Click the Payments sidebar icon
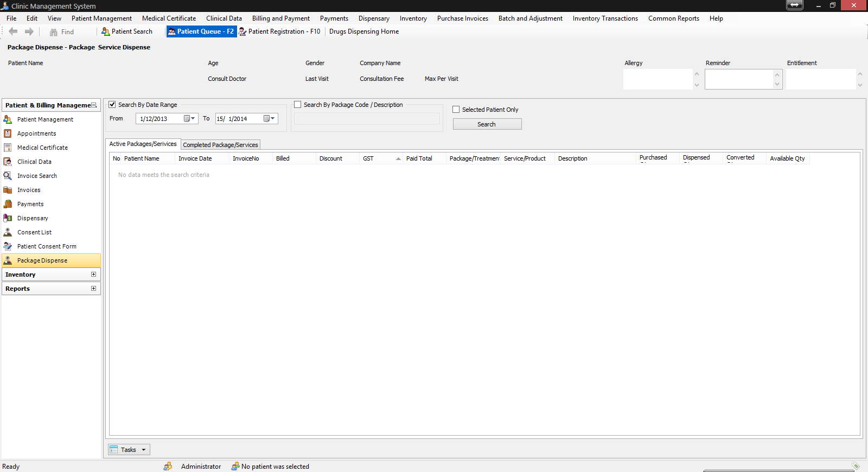The height and width of the screenshot is (472, 868). point(8,204)
